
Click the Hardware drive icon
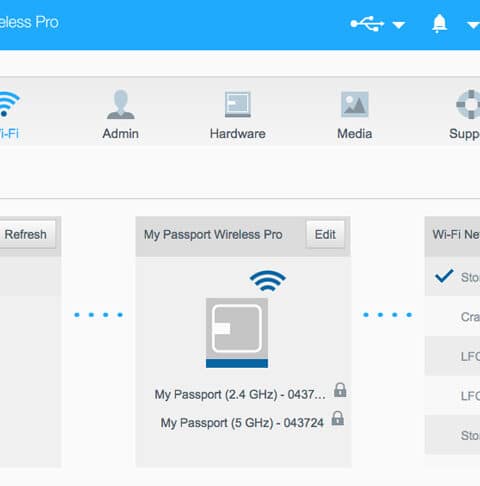tap(238, 104)
